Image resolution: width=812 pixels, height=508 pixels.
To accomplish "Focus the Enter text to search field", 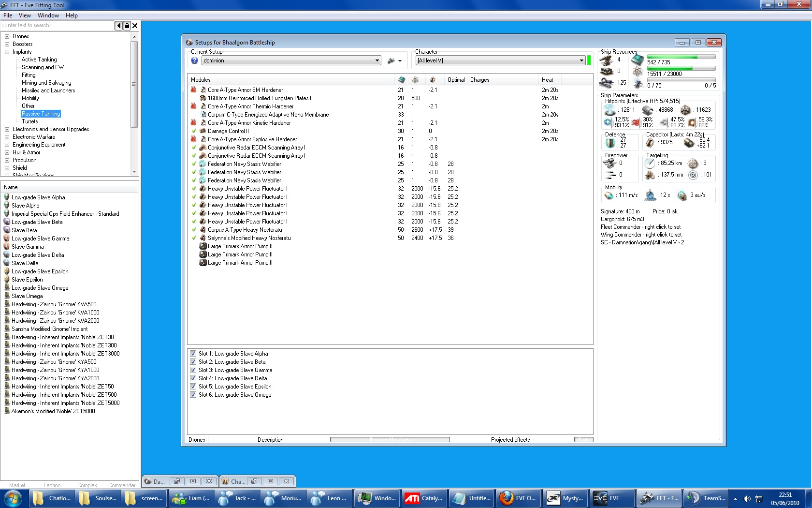I will [57, 25].
